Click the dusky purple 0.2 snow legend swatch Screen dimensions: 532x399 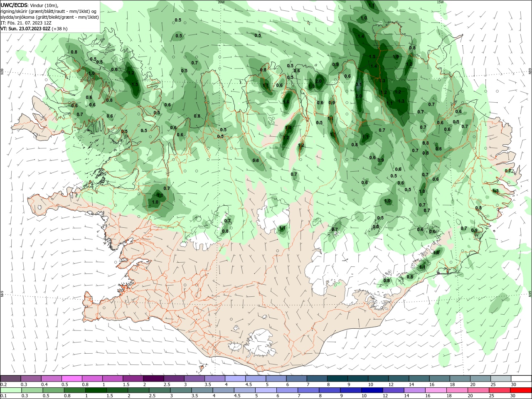point(10,379)
